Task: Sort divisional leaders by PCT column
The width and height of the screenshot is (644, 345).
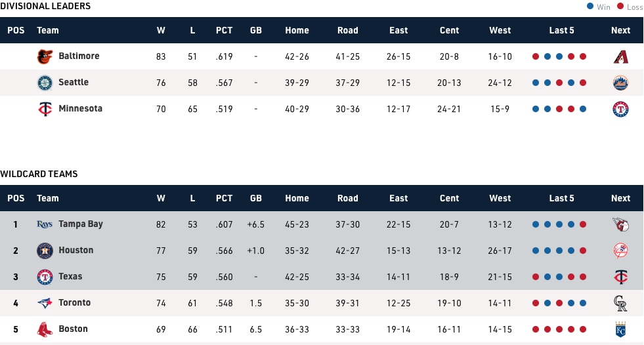Action: tap(224, 30)
